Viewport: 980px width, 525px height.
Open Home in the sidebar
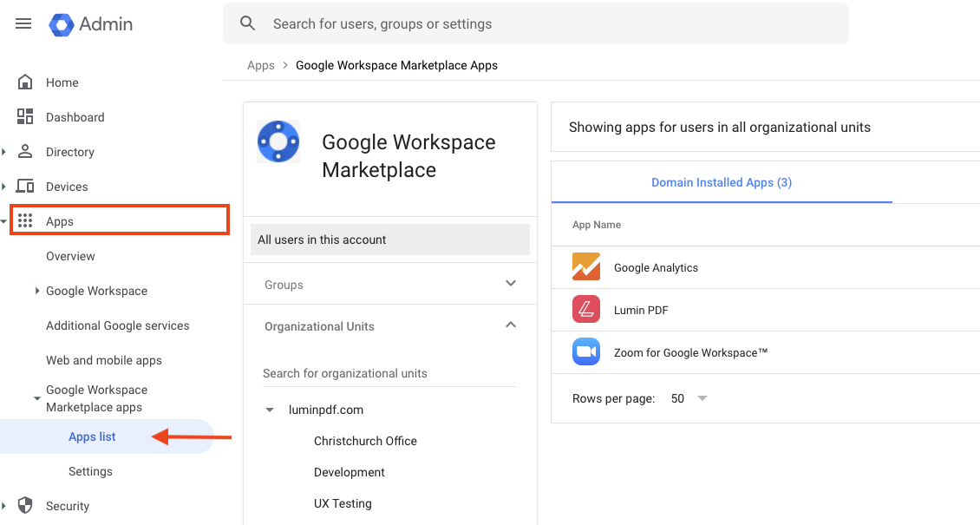[62, 82]
